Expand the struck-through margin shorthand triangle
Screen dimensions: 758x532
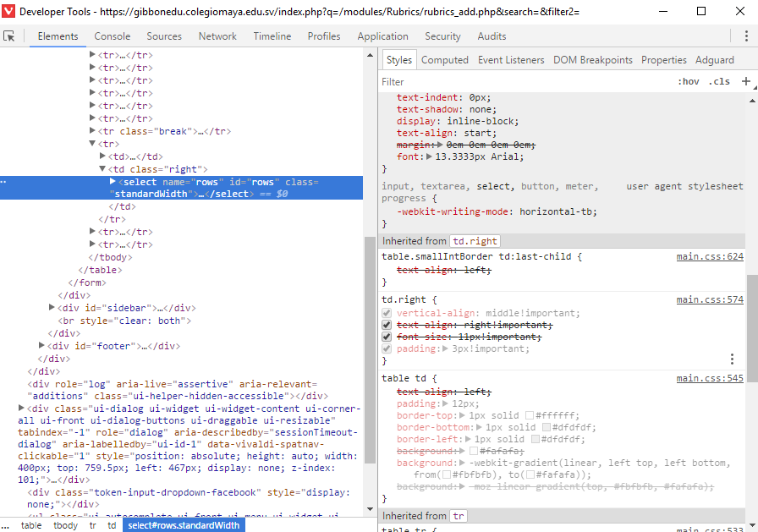click(x=439, y=145)
